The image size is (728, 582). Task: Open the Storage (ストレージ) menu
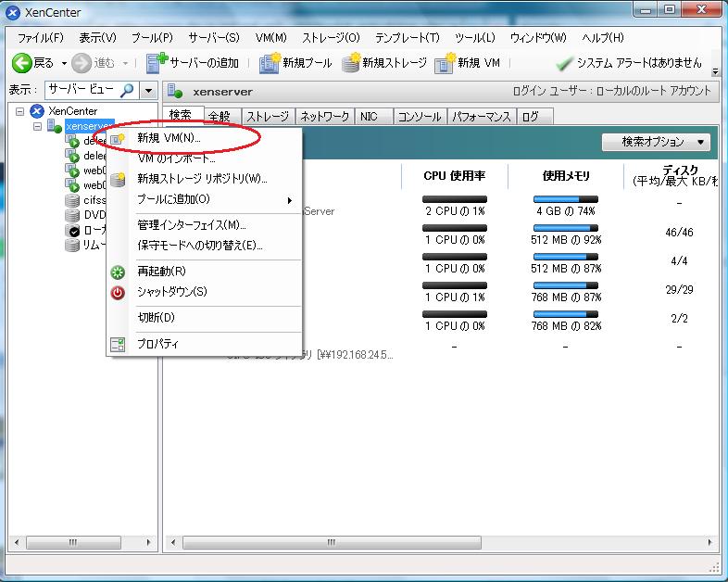[331, 38]
